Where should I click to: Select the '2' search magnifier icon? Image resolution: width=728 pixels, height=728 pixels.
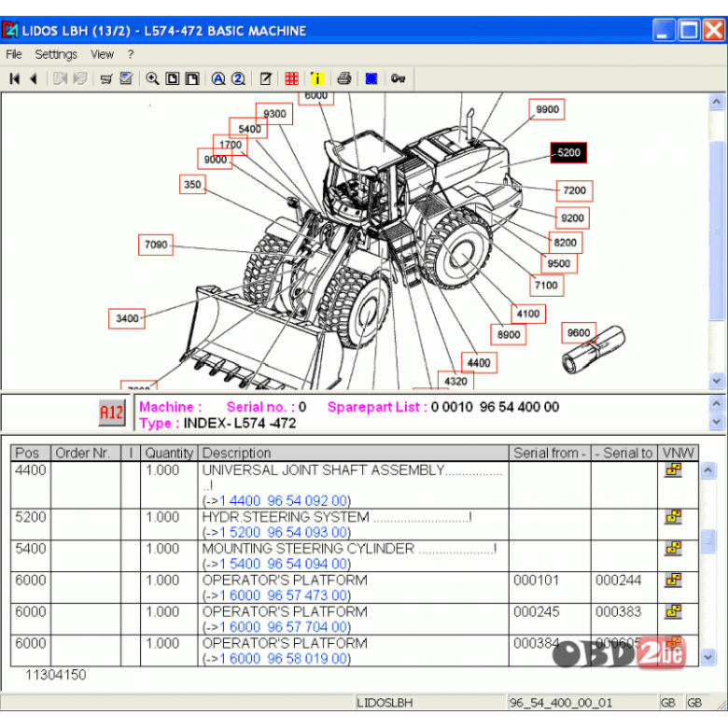click(x=238, y=79)
